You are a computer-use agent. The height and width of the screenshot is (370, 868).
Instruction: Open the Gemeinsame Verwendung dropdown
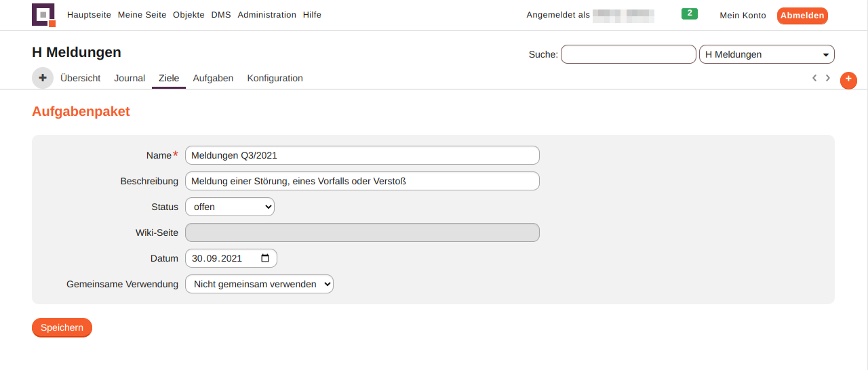259,284
